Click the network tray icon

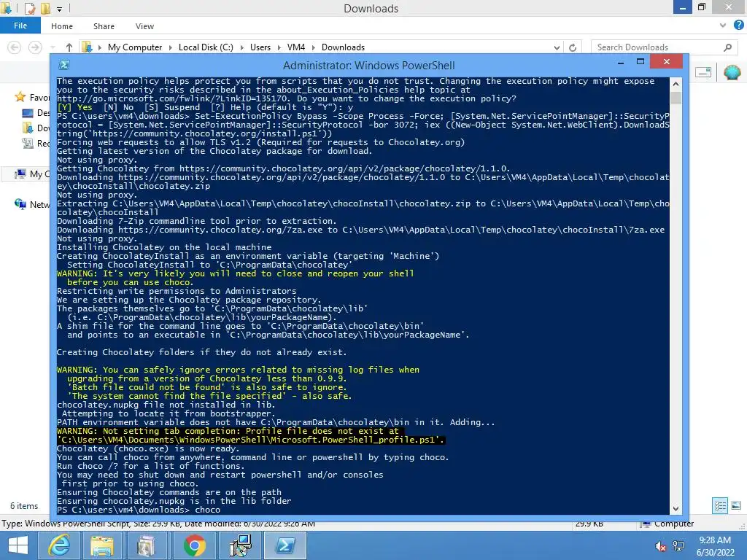click(678, 545)
